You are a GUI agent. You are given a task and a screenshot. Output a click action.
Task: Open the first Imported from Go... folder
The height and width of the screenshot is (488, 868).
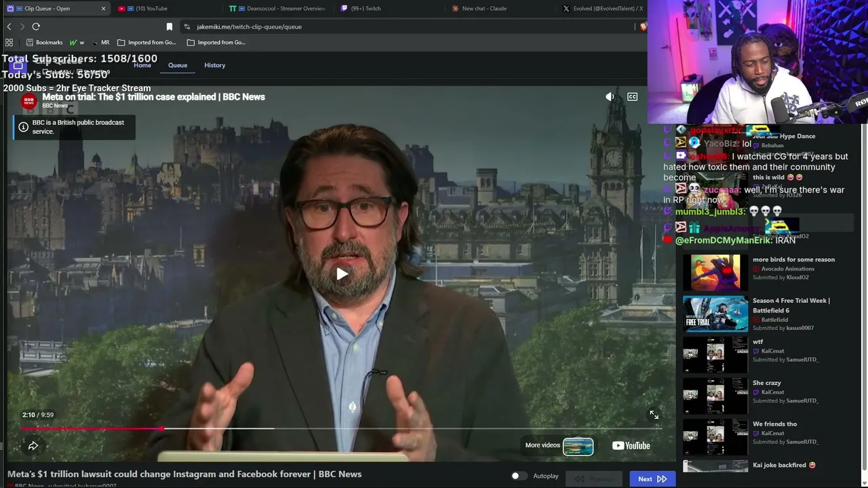point(146,42)
